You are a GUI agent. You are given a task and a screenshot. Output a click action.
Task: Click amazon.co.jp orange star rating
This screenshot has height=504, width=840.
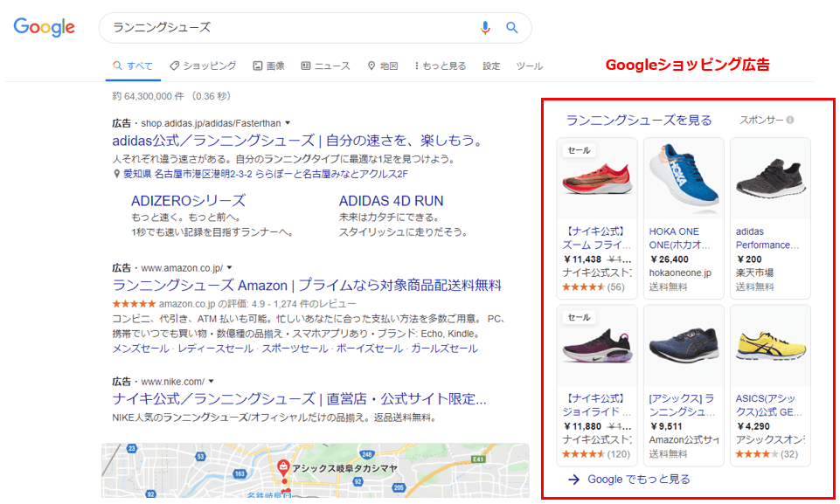(134, 304)
